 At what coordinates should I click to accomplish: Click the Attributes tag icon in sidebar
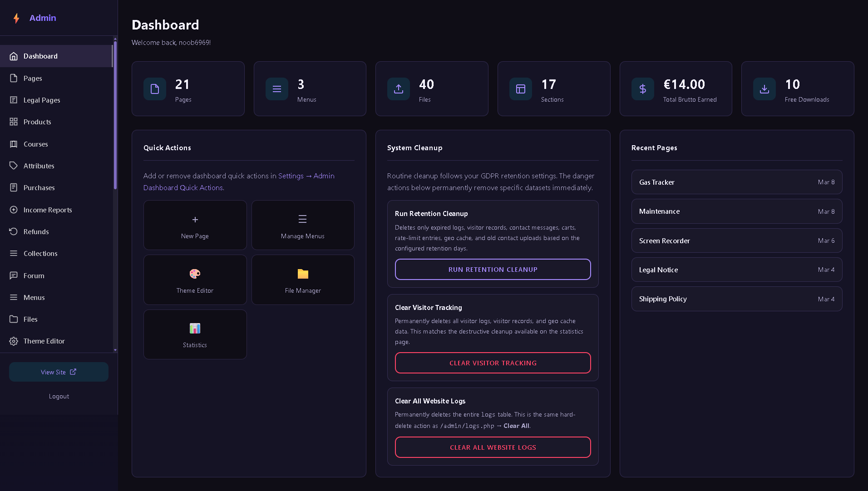coord(14,166)
